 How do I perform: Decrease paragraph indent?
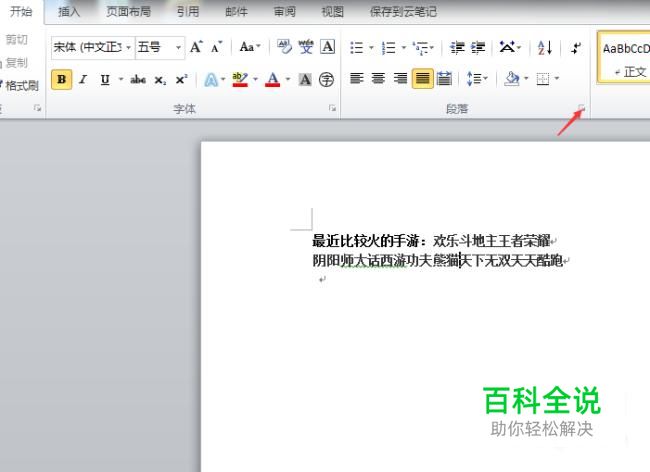tap(457, 48)
